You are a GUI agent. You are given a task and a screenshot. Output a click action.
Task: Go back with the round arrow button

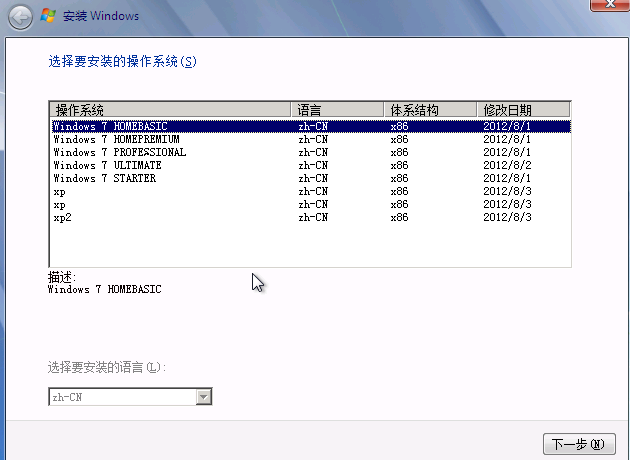pyautogui.click(x=20, y=17)
